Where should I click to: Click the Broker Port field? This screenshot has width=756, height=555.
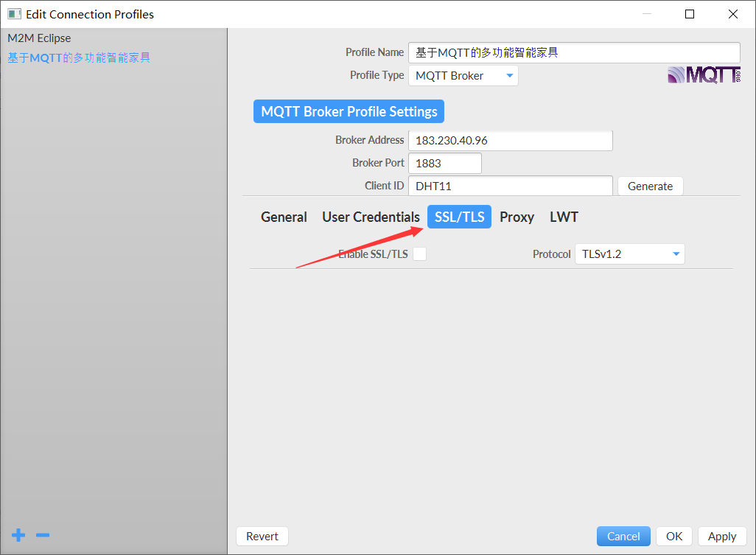coord(445,163)
